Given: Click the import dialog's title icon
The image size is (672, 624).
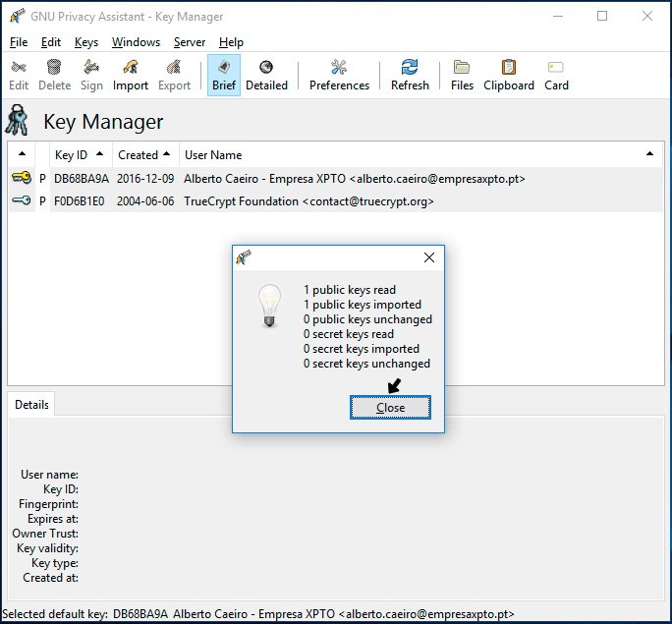Looking at the screenshot, I should click(x=244, y=257).
